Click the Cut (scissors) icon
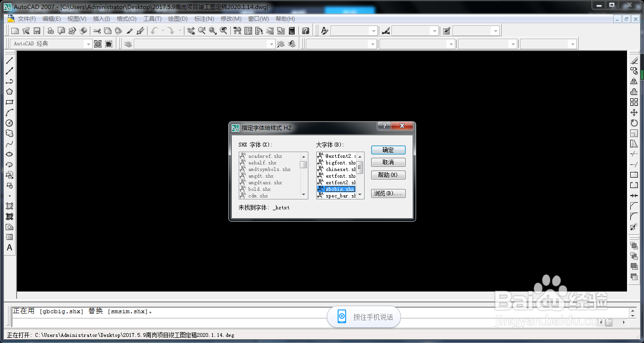The height and width of the screenshot is (343, 644). tap(97, 31)
